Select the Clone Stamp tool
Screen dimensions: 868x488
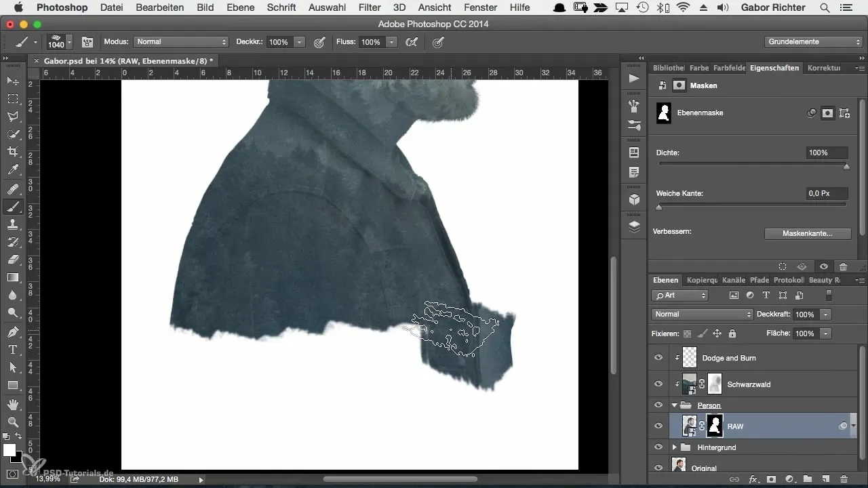pos(12,224)
